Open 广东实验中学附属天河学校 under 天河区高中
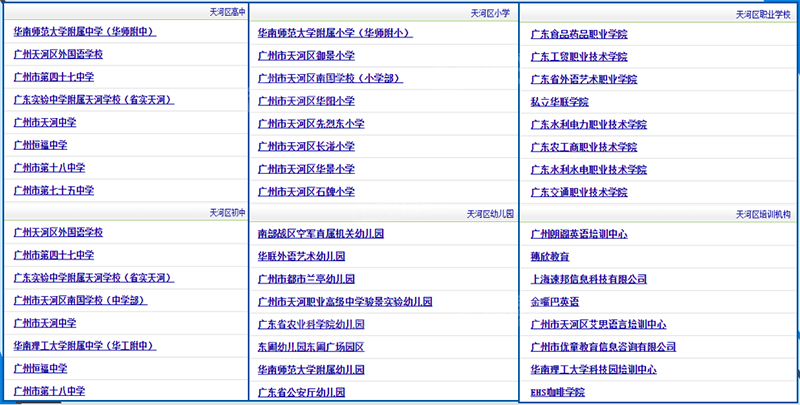The image size is (800, 405). 94,99
